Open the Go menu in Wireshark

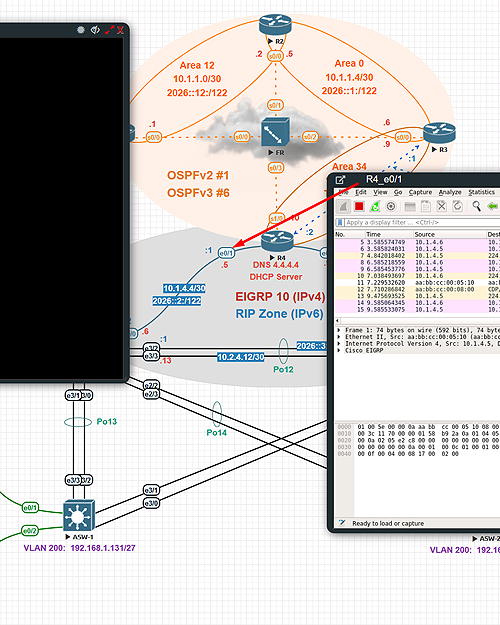pyautogui.click(x=398, y=192)
